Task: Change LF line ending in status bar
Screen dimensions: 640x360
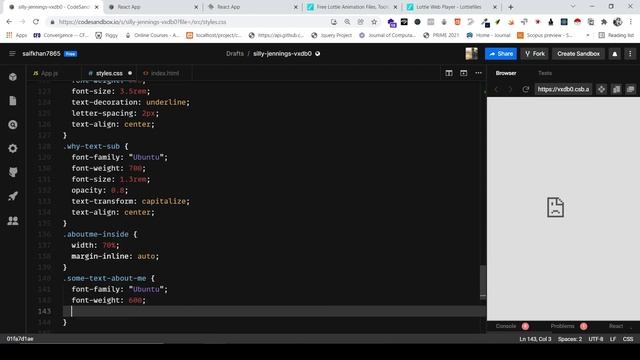Action: [x=613, y=339]
